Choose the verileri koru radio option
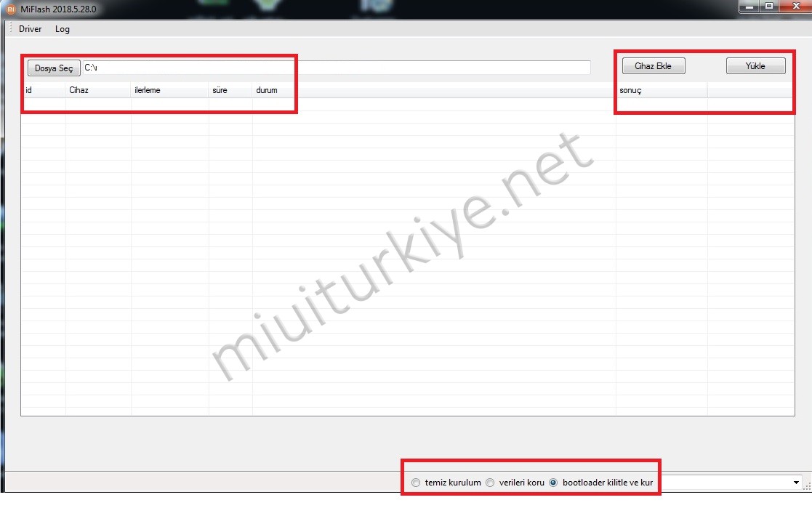The width and height of the screenshot is (812, 516). click(490, 483)
